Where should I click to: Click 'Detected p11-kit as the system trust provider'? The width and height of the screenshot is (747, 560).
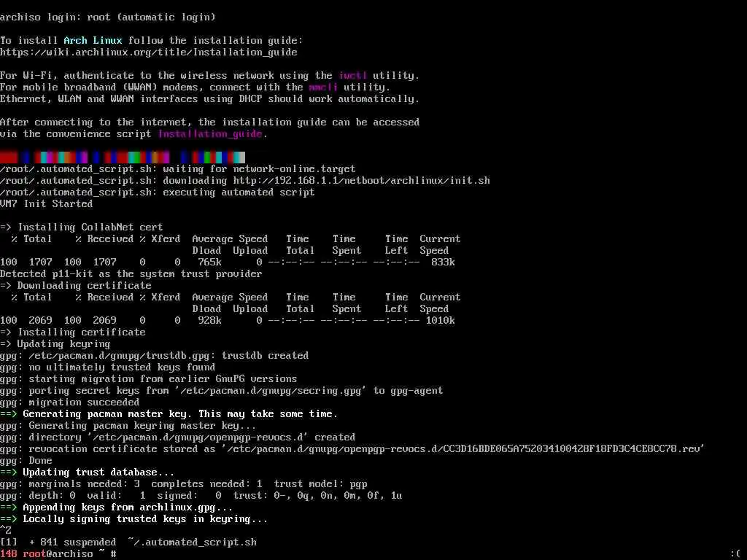click(131, 274)
